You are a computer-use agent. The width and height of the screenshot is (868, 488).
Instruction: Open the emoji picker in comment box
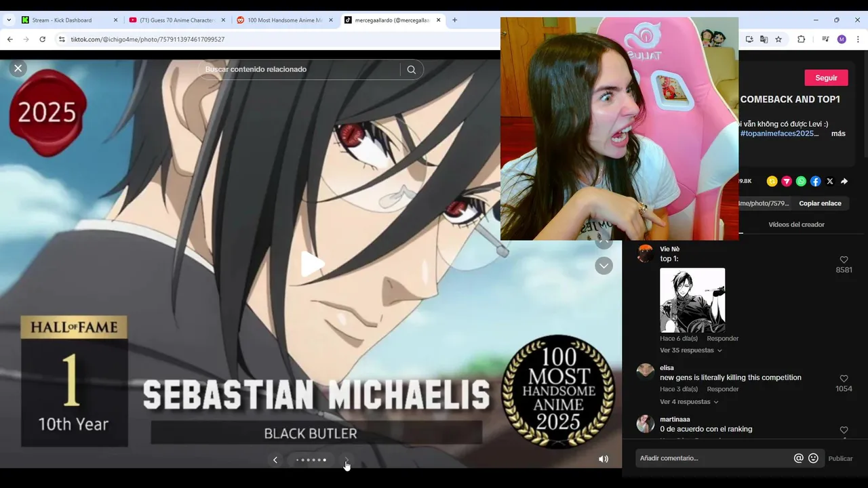(x=813, y=458)
